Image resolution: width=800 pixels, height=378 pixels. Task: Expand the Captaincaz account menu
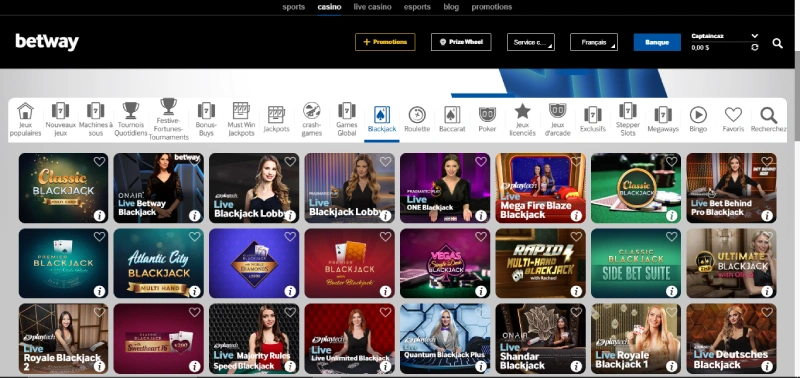coord(724,36)
